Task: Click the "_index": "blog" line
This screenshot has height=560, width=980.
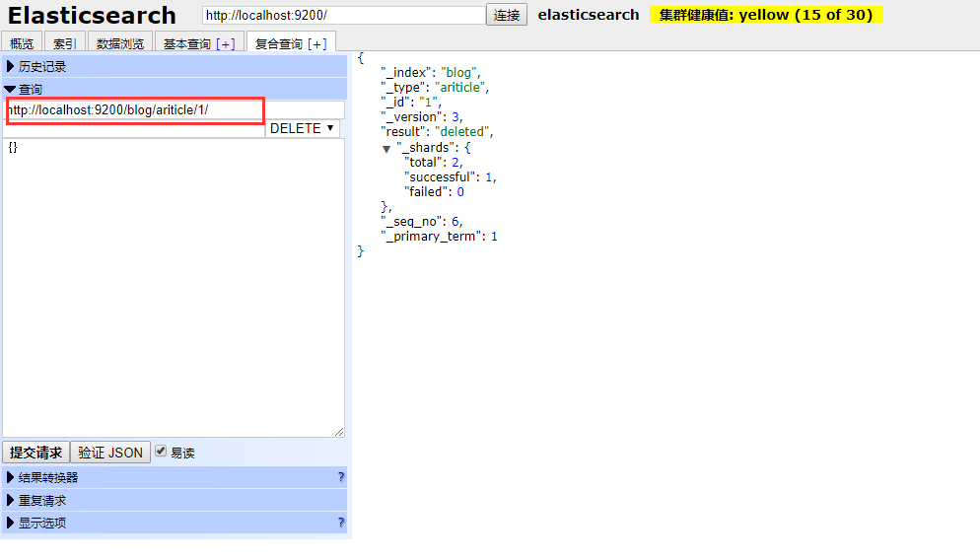Action: point(431,73)
